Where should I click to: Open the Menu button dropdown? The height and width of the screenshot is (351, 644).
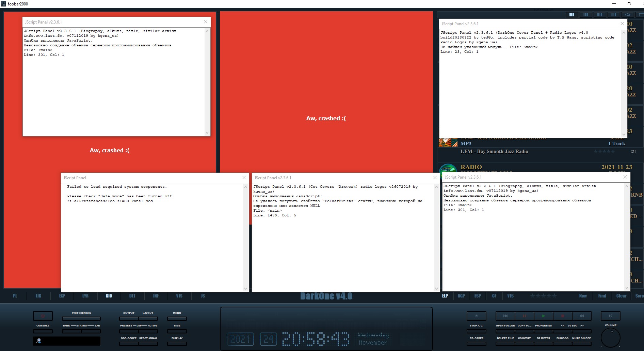point(177,319)
